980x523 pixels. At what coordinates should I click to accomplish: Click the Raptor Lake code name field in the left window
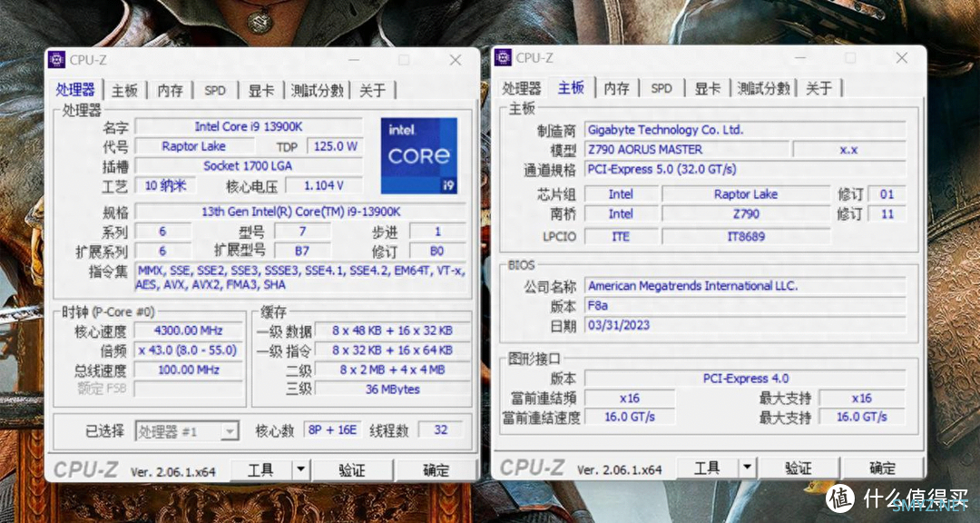(x=194, y=146)
